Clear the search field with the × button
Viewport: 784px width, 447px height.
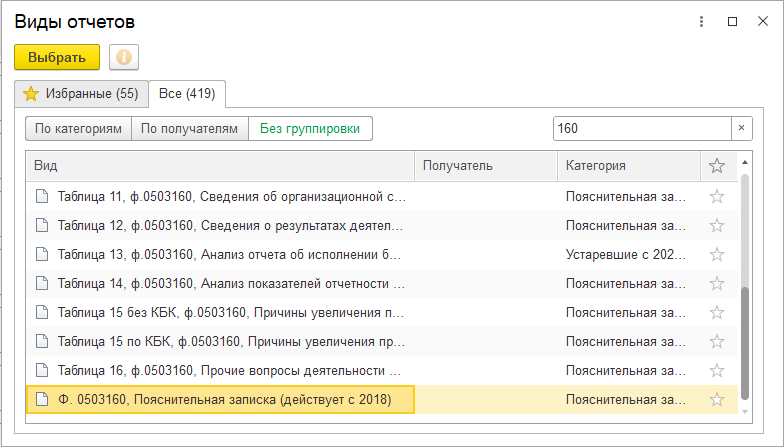pos(742,128)
